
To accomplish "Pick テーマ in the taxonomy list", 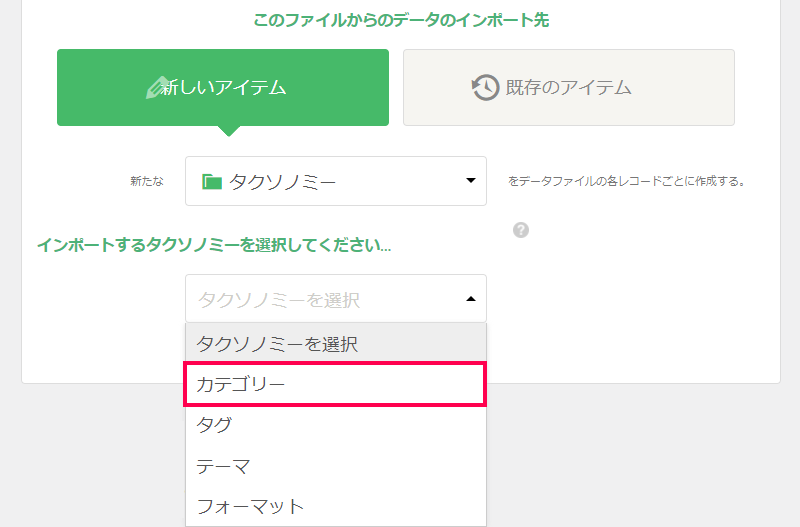I will tap(223, 466).
